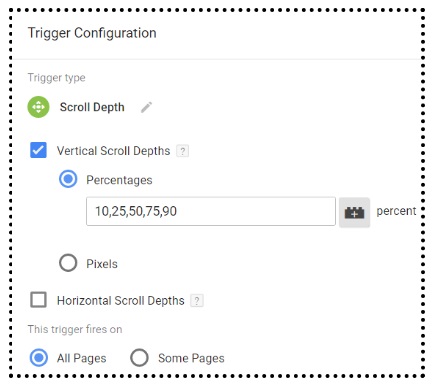Image resolution: width=434 pixels, height=385 pixels.
Task: Click the Some Pages label text
Action: click(191, 358)
